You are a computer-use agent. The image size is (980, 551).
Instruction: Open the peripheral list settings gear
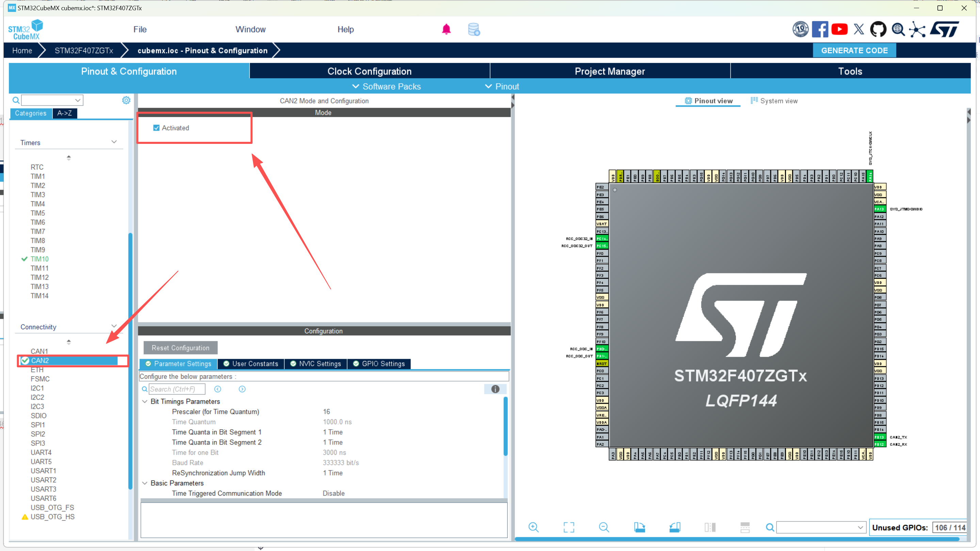(x=126, y=100)
